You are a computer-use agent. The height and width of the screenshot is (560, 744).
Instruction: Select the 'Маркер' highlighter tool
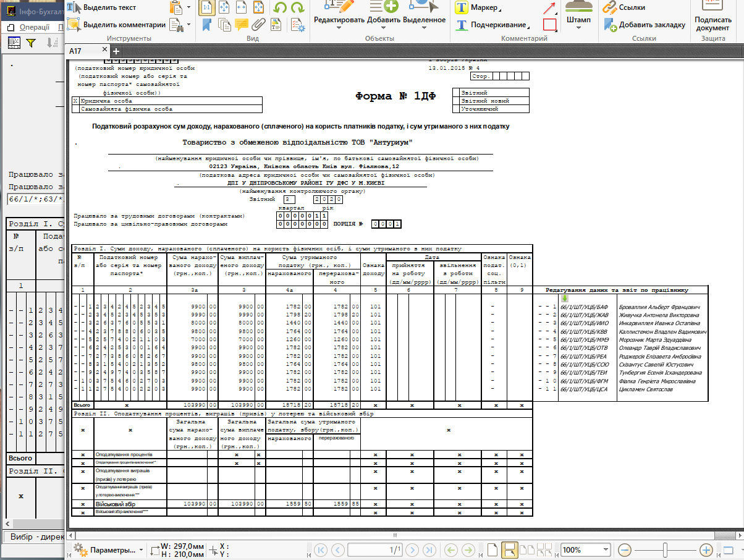pyautogui.click(x=479, y=8)
